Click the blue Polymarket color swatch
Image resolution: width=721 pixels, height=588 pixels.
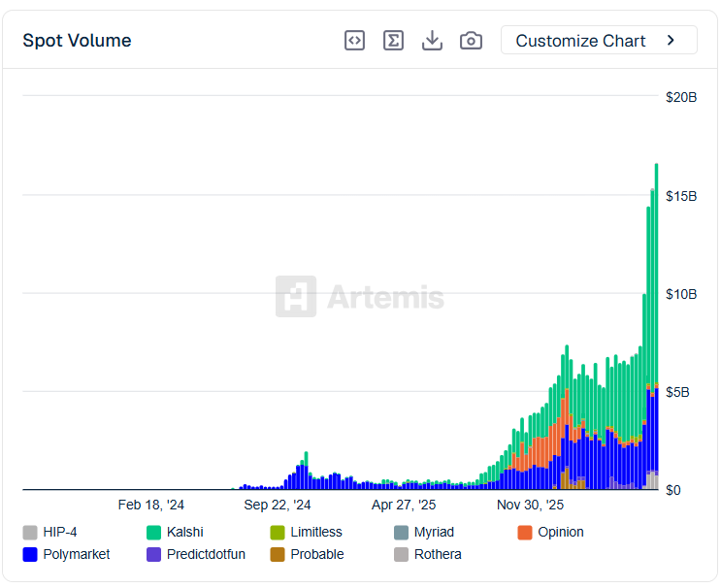[30, 554]
